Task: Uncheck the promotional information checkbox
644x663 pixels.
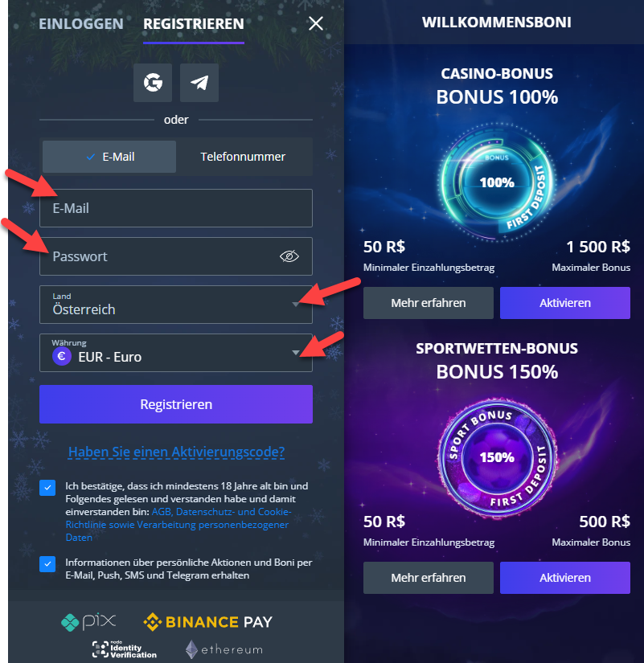Action: coord(47,563)
